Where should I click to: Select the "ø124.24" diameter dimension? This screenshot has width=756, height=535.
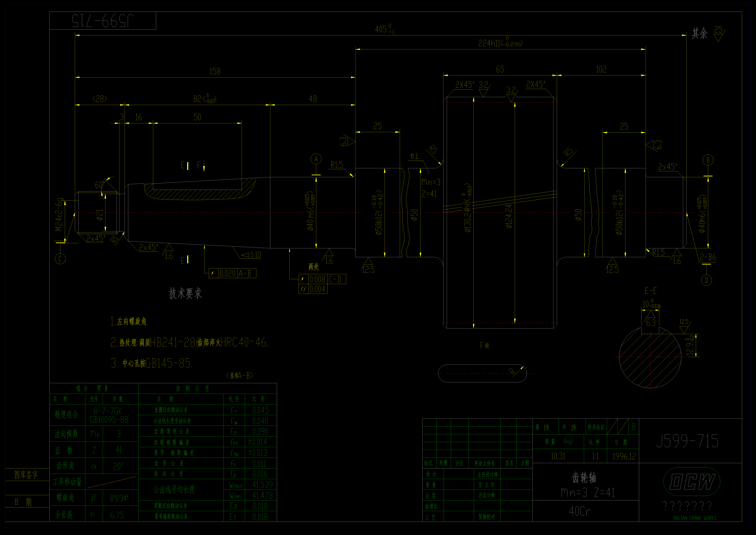click(x=509, y=216)
